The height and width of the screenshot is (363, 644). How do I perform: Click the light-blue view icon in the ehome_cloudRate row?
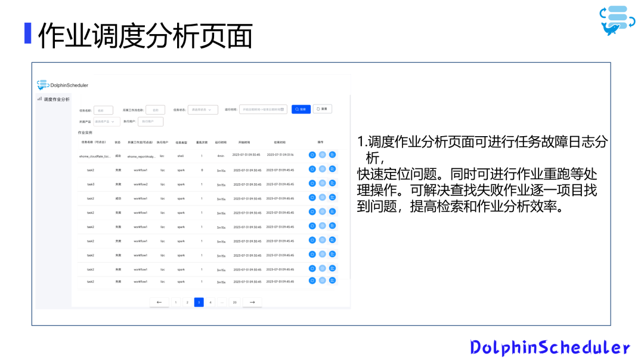pos(323,155)
